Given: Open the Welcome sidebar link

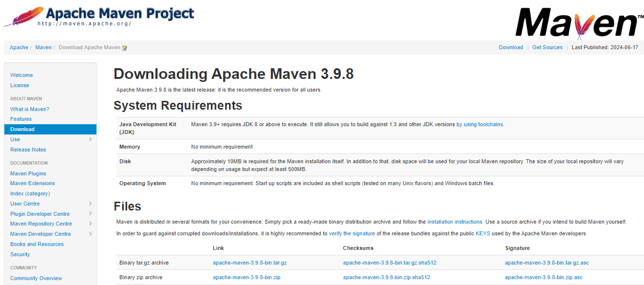Looking at the screenshot, I should (21, 75).
